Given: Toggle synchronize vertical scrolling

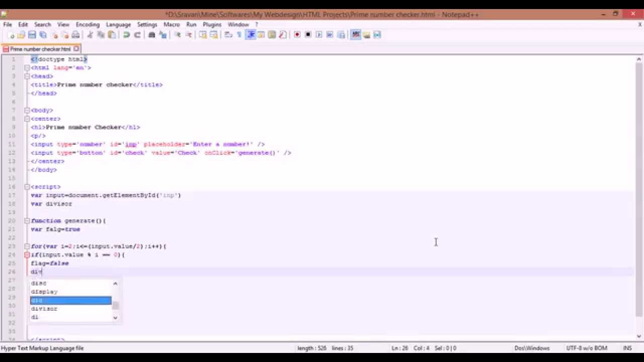Looking at the screenshot, I should click(203, 35).
